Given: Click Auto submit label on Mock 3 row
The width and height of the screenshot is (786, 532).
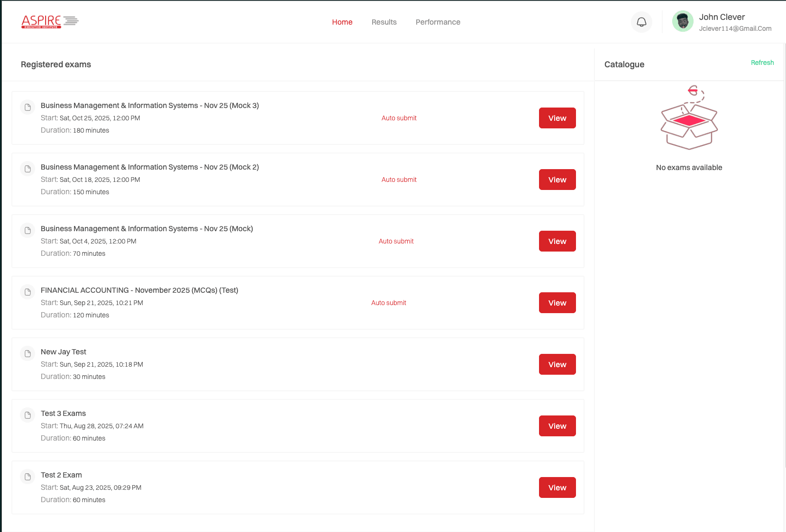Looking at the screenshot, I should coord(399,118).
